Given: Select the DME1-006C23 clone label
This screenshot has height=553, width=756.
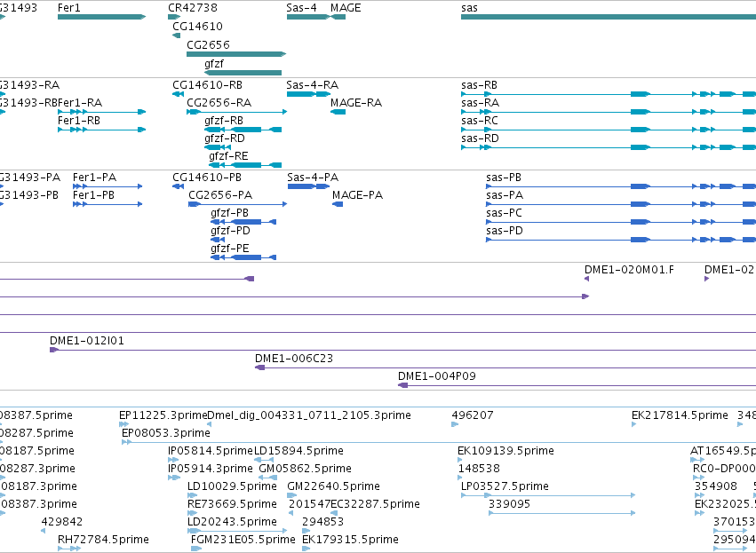Looking at the screenshot, I should tap(294, 359).
